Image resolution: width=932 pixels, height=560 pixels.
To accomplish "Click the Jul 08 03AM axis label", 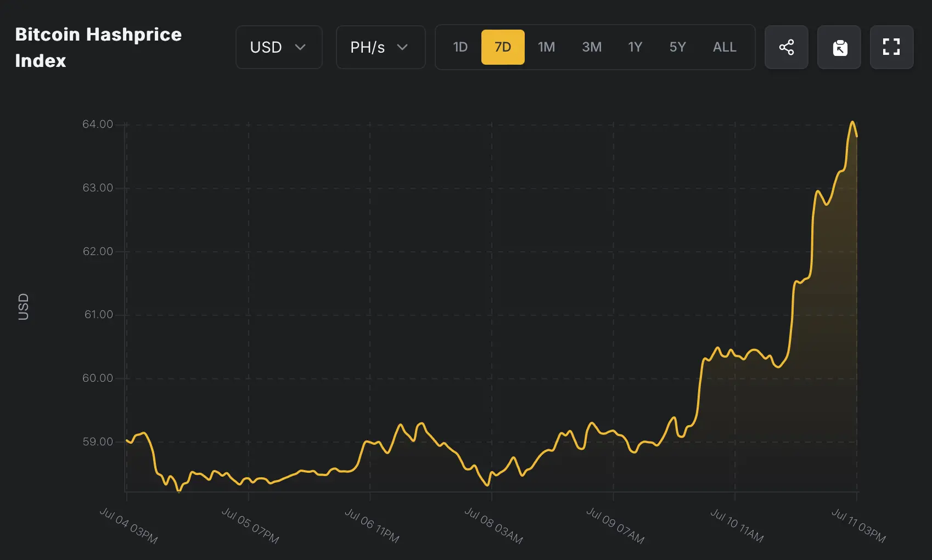I will (493, 525).
